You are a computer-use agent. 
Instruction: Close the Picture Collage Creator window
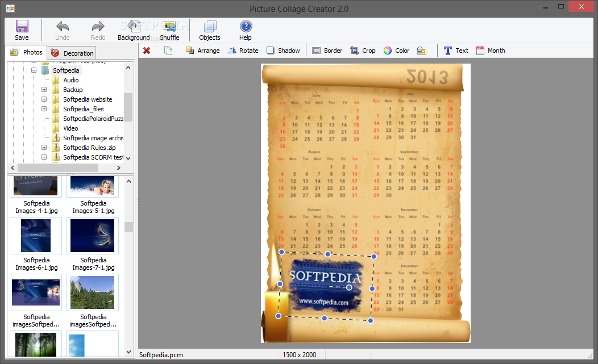(581, 6)
